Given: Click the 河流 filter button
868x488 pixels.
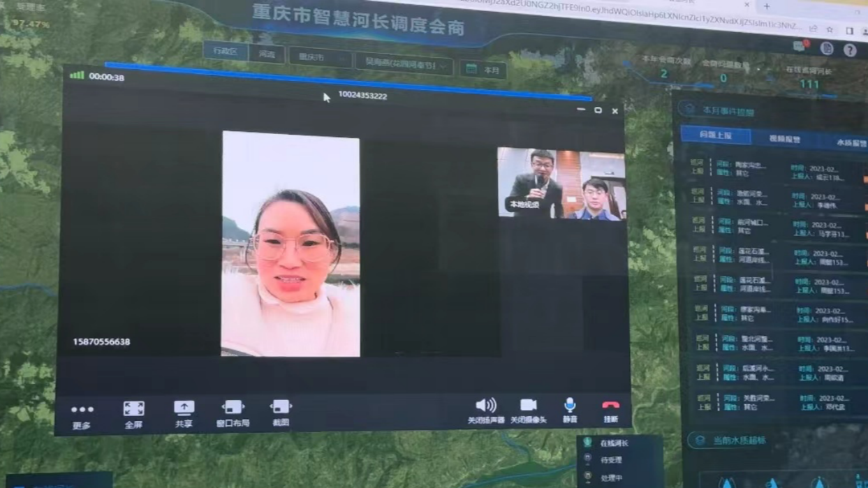Looking at the screenshot, I should click(x=267, y=54).
